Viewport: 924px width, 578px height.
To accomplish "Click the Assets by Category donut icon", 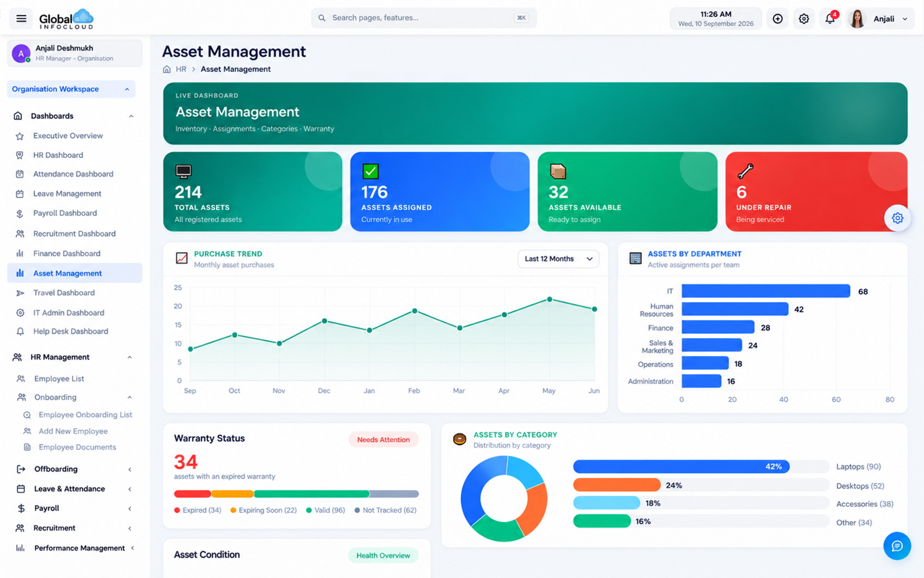I will coord(460,439).
